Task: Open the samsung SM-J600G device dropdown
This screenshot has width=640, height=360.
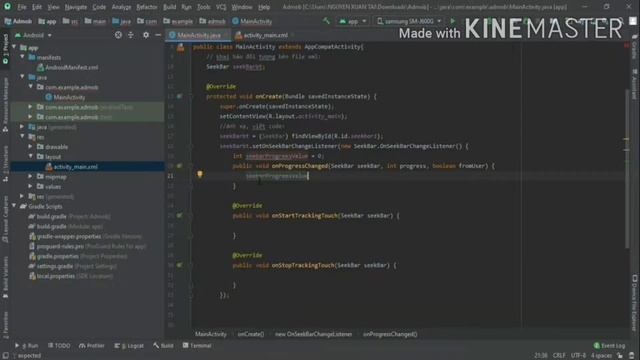Action: [409, 21]
